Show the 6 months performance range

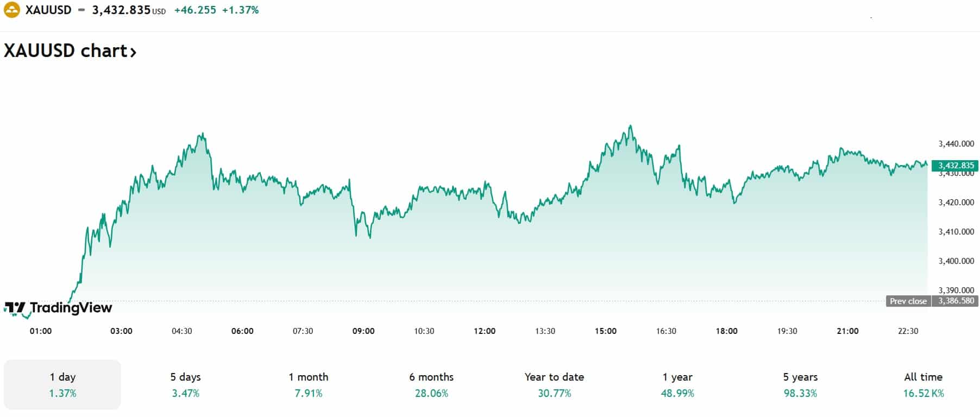[431, 384]
